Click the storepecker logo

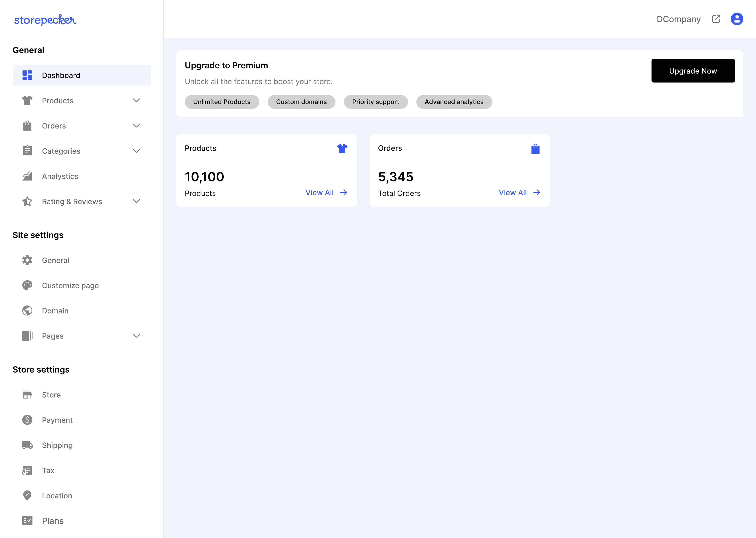45,20
